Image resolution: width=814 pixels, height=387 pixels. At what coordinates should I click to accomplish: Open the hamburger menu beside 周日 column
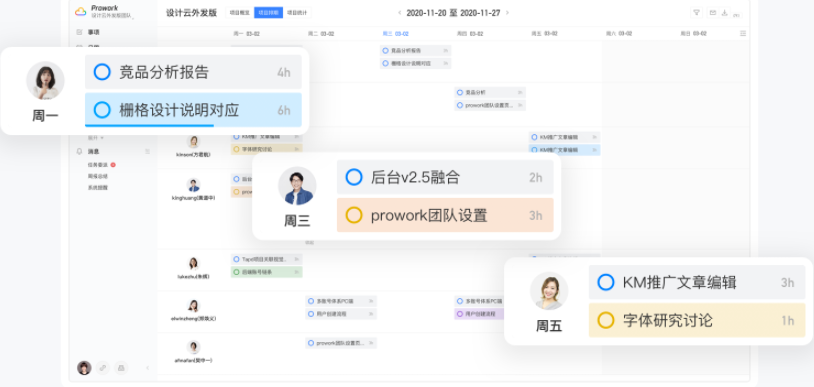pyautogui.click(x=743, y=33)
